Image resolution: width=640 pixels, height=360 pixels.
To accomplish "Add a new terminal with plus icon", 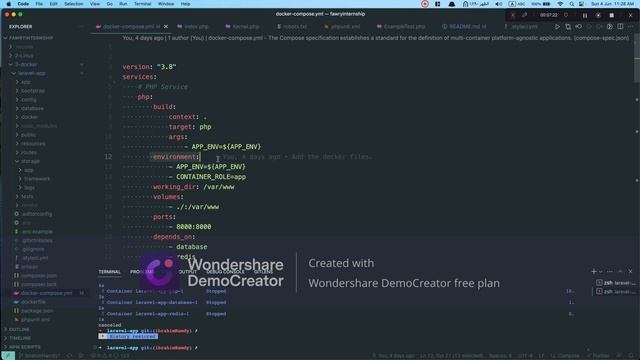I will point(593,271).
